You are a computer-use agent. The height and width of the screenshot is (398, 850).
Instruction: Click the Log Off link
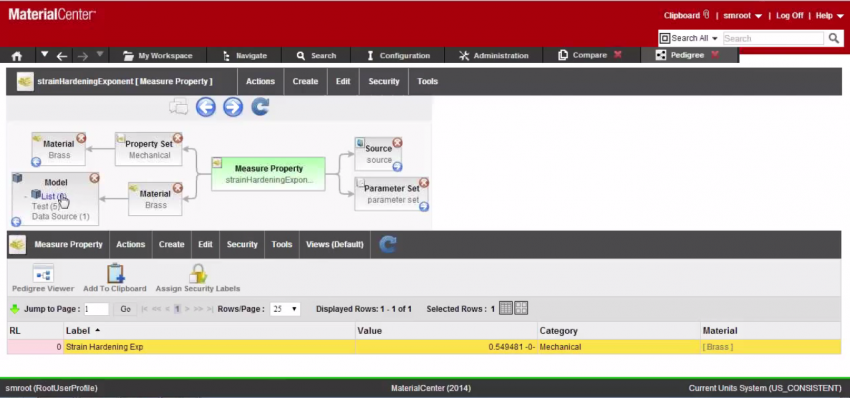coord(789,16)
